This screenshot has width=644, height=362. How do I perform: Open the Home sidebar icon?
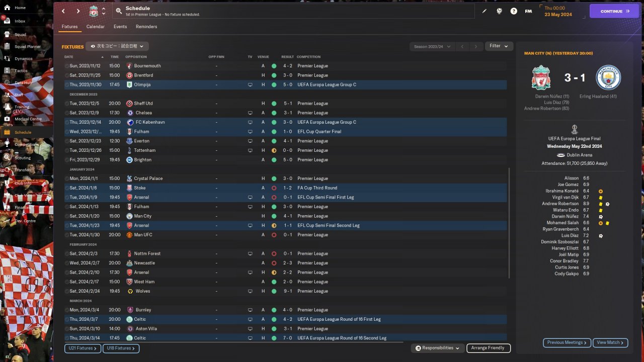[7, 8]
